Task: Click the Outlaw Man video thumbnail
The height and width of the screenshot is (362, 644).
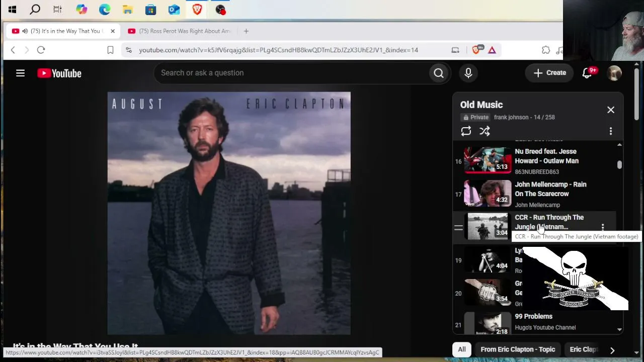Action: point(488,160)
